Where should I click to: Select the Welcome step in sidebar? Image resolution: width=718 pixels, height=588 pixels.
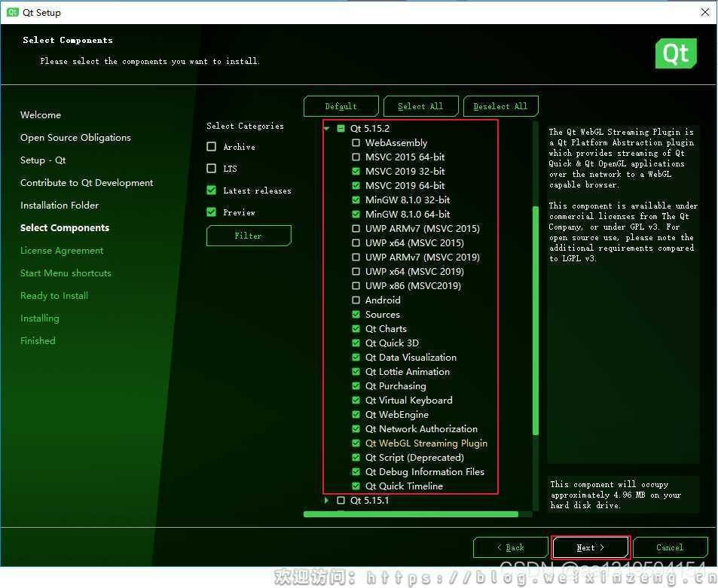point(41,115)
